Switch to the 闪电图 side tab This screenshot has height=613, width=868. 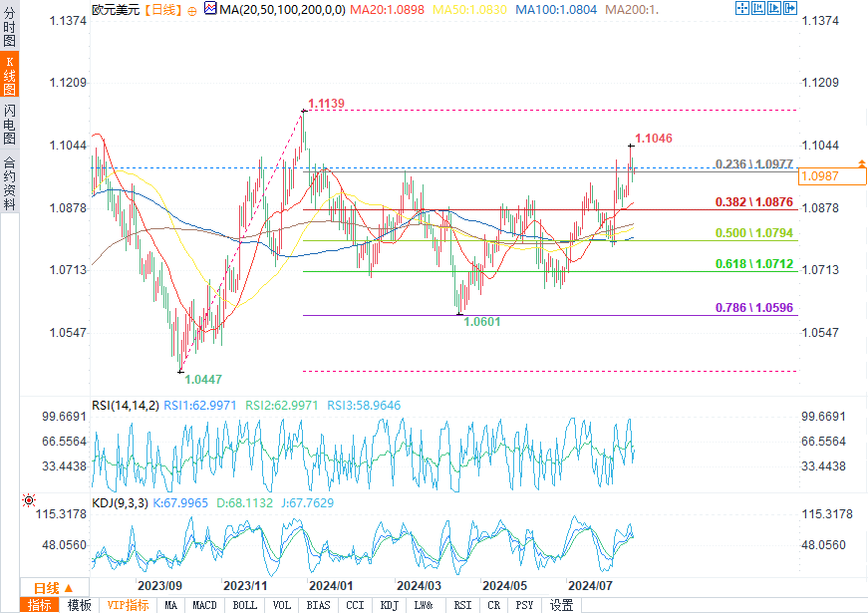pos(9,126)
